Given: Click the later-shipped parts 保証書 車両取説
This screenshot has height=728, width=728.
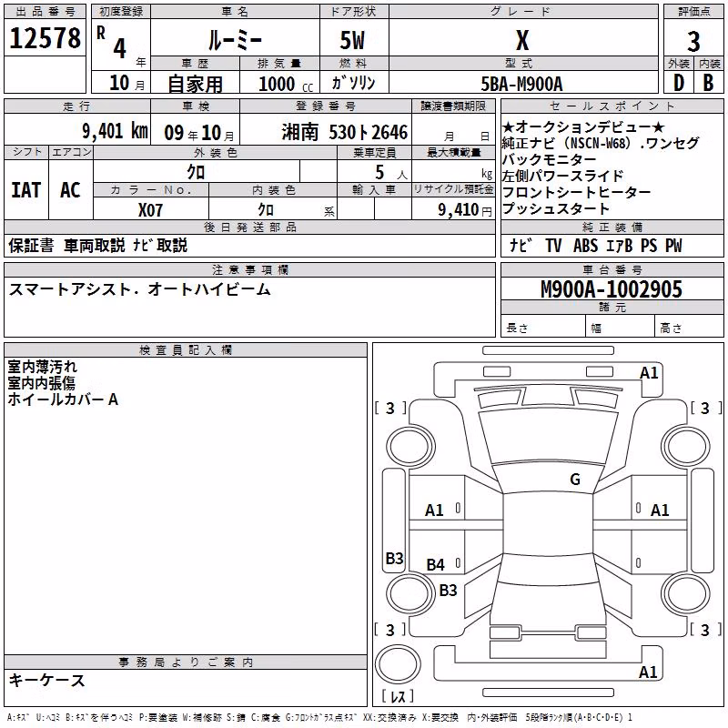Looking at the screenshot, I should [98, 245].
